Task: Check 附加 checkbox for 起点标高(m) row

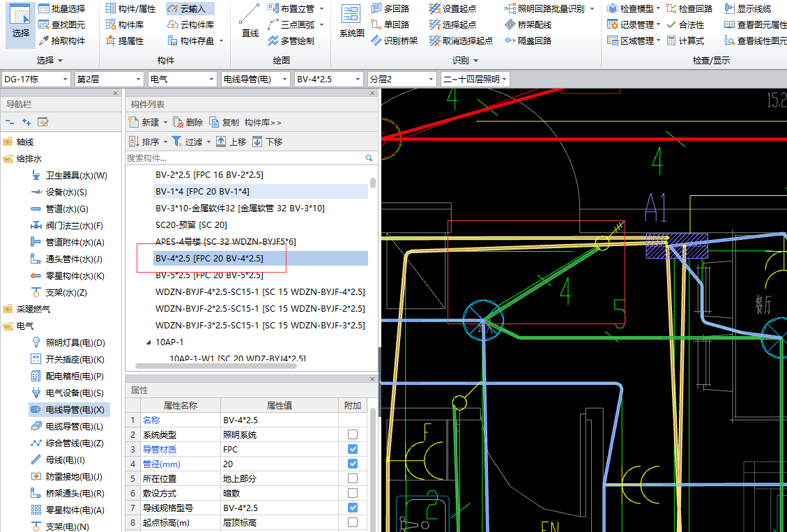Action: click(x=352, y=522)
